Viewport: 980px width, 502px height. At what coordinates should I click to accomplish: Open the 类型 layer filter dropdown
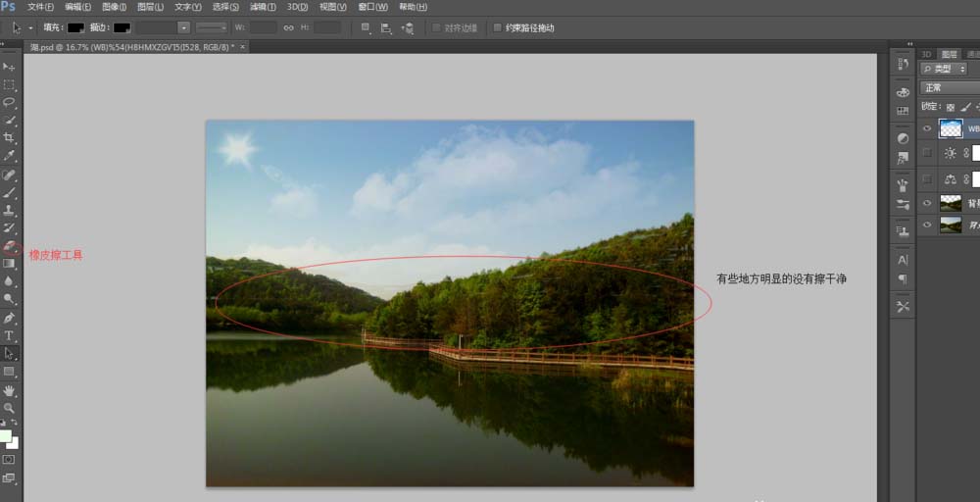(944, 69)
